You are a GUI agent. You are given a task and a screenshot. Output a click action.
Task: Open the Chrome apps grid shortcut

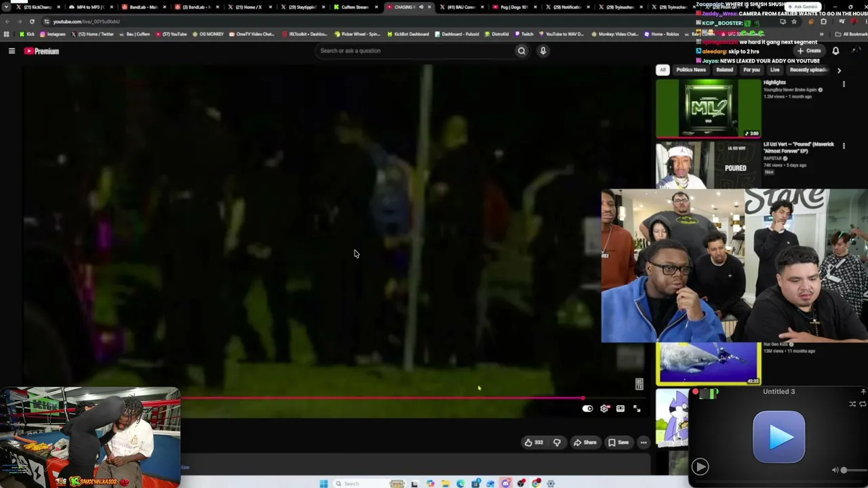(7, 34)
